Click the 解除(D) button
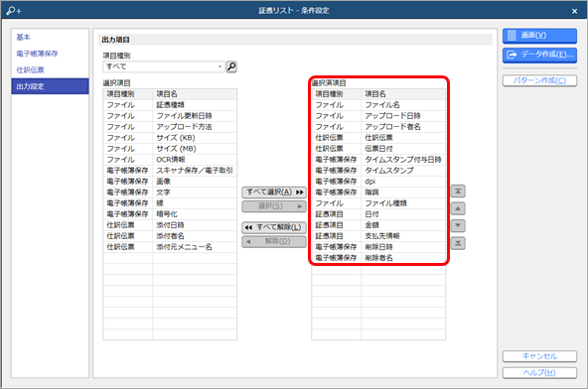 click(274, 241)
